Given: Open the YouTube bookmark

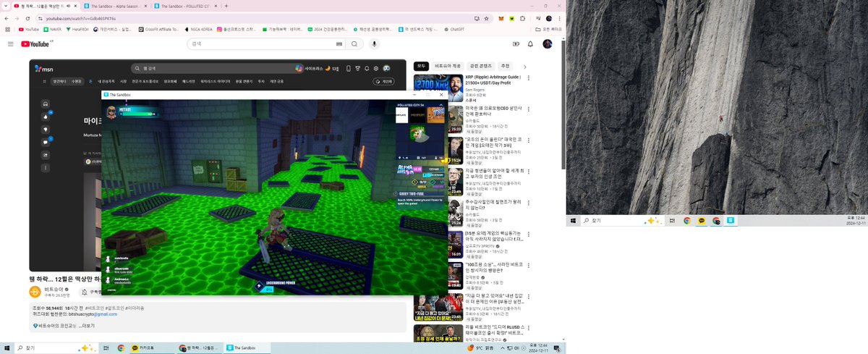Looking at the screenshot, I should coord(29,30).
